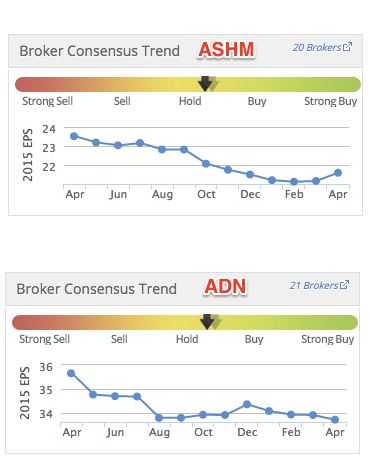This screenshot has width=370, height=464.
Task: Click the Buy label under ADN gauge
Action: click(x=254, y=339)
